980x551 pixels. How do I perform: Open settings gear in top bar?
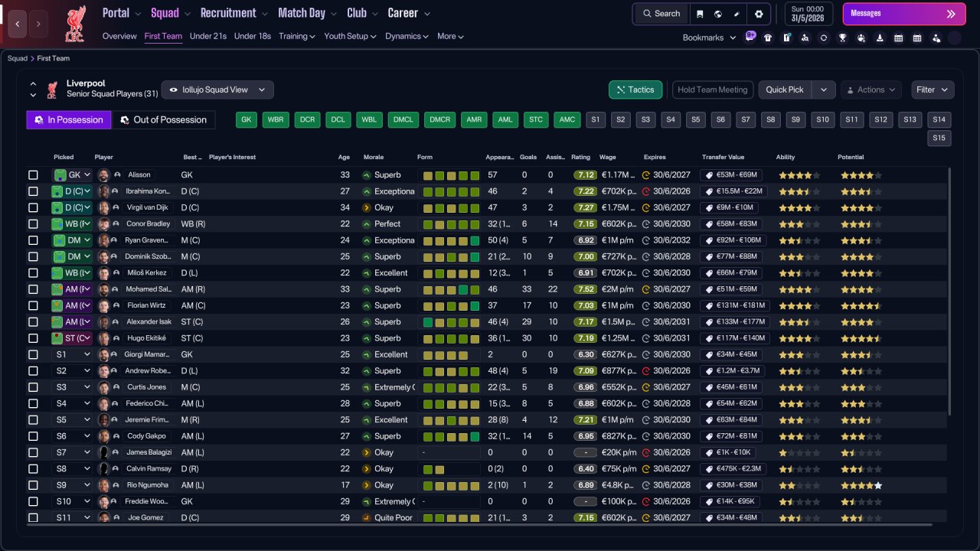759,14
